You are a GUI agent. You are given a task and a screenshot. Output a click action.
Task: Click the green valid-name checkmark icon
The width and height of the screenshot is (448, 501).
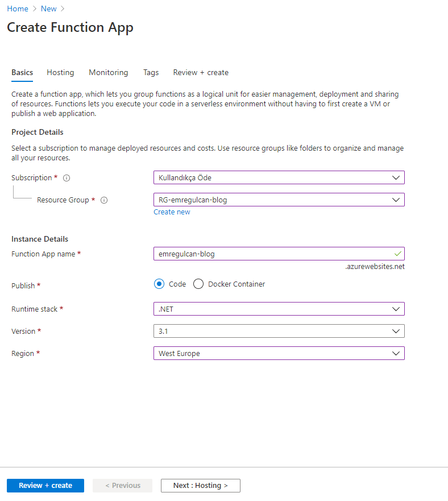click(x=397, y=254)
